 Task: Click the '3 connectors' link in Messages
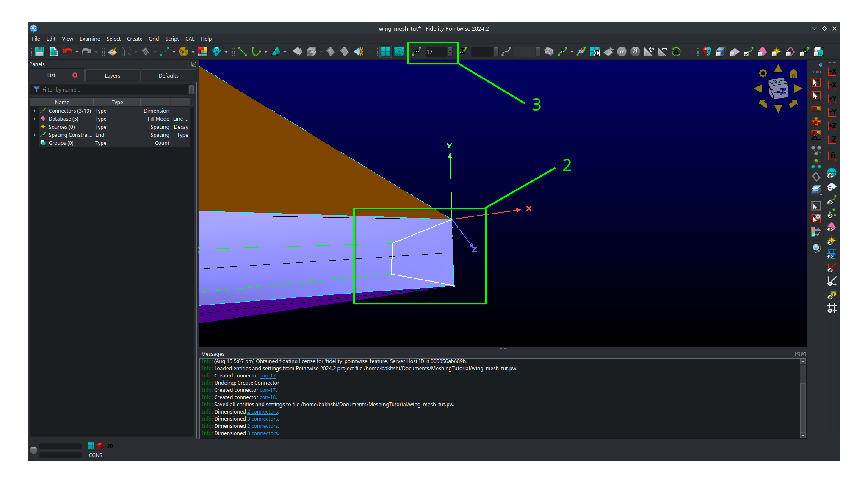(x=263, y=419)
